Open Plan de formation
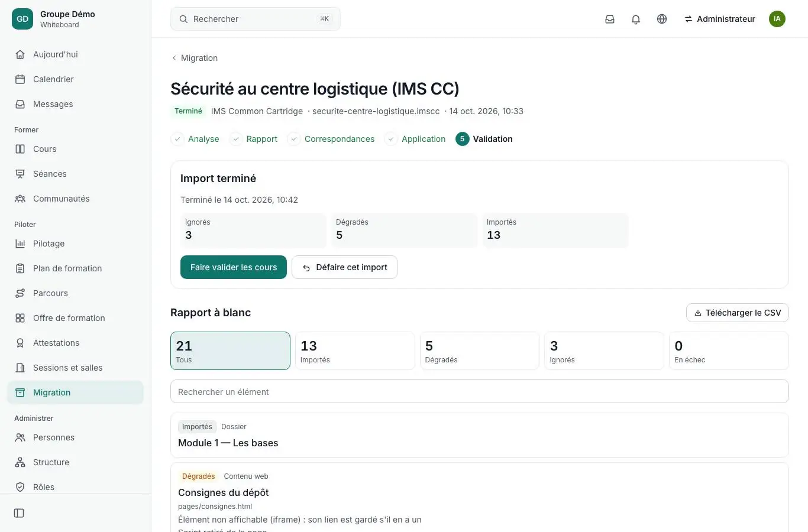This screenshot has height=532, width=808. [x=75, y=268]
